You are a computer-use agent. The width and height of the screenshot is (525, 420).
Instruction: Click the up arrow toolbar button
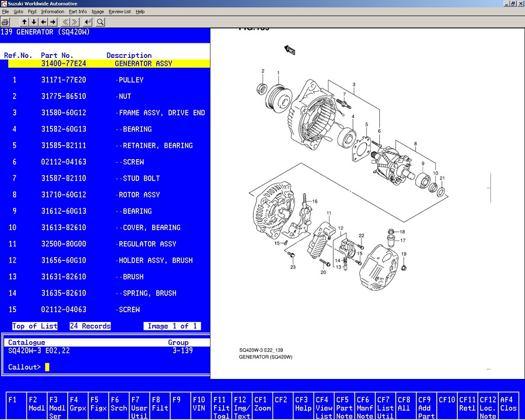coord(24,22)
